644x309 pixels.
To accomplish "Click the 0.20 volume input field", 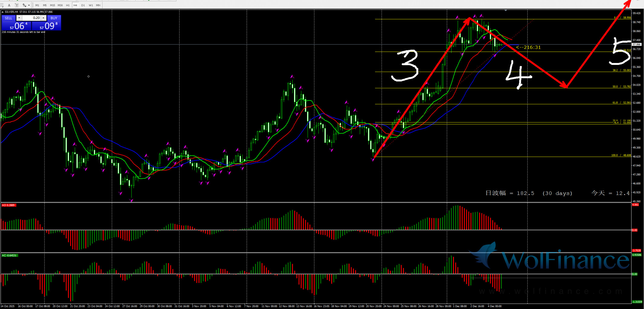I will (31, 18).
